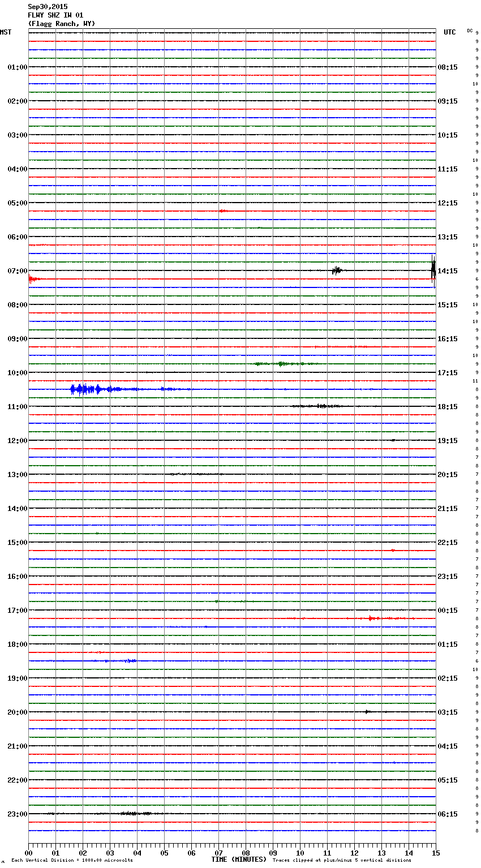Click the MST column header

[x=6, y=32]
